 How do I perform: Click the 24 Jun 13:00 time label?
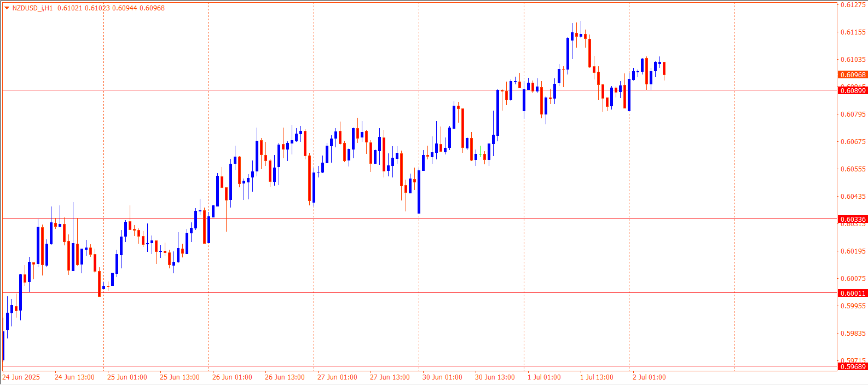pyautogui.click(x=74, y=377)
